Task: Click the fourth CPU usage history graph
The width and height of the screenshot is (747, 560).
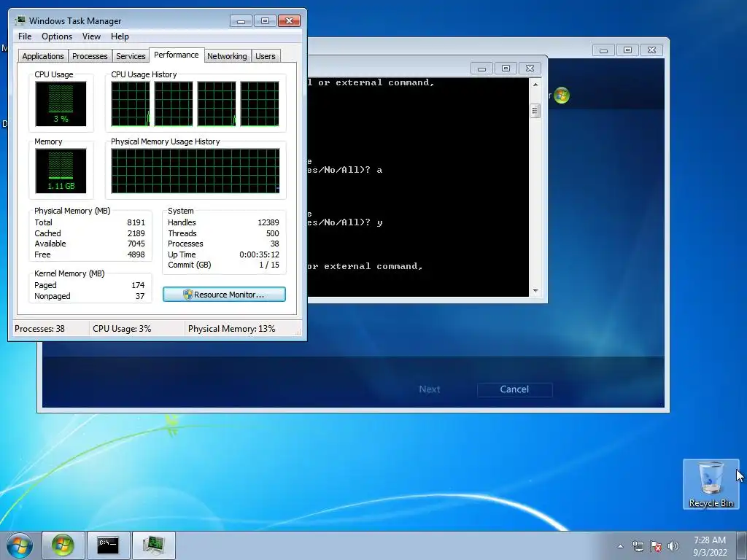Action: tap(260, 104)
